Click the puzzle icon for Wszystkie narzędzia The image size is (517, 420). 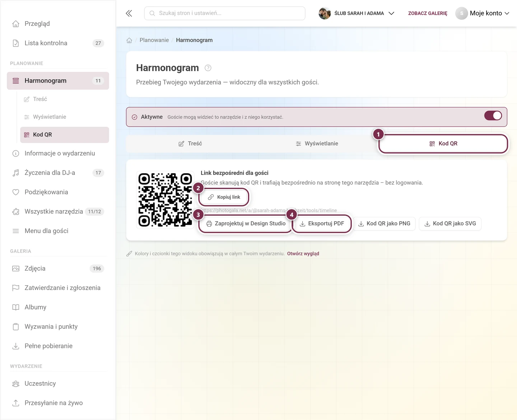click(16, 211)
